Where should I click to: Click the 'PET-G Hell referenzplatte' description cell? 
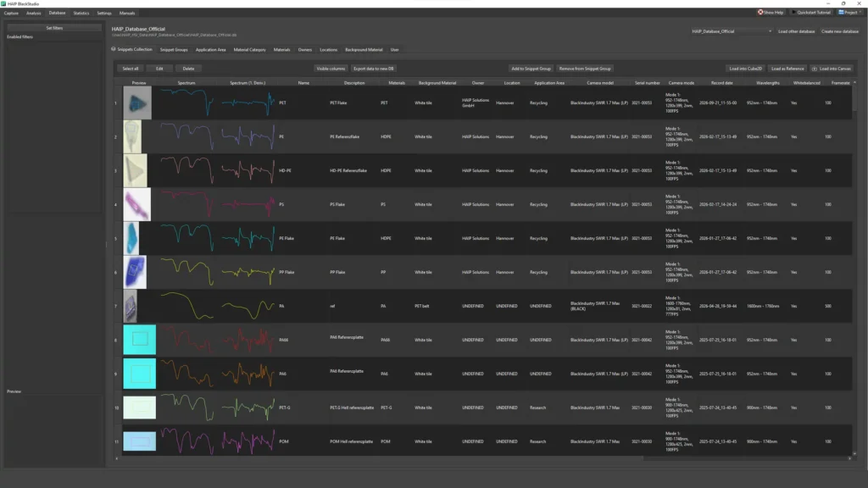[352, 408]
